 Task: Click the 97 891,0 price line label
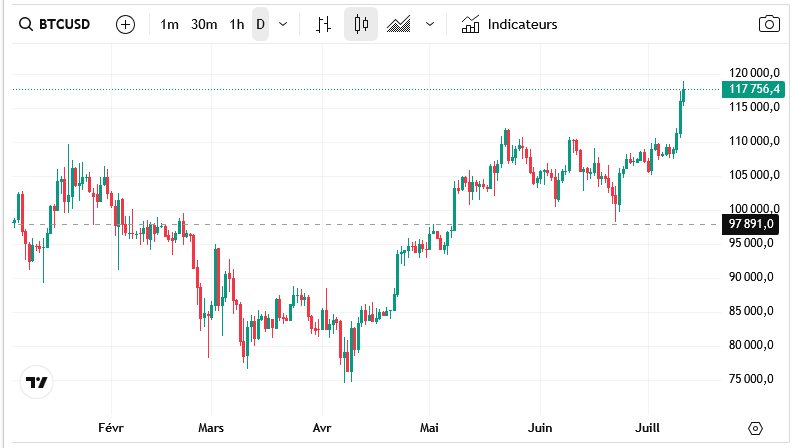coord(753,223)
